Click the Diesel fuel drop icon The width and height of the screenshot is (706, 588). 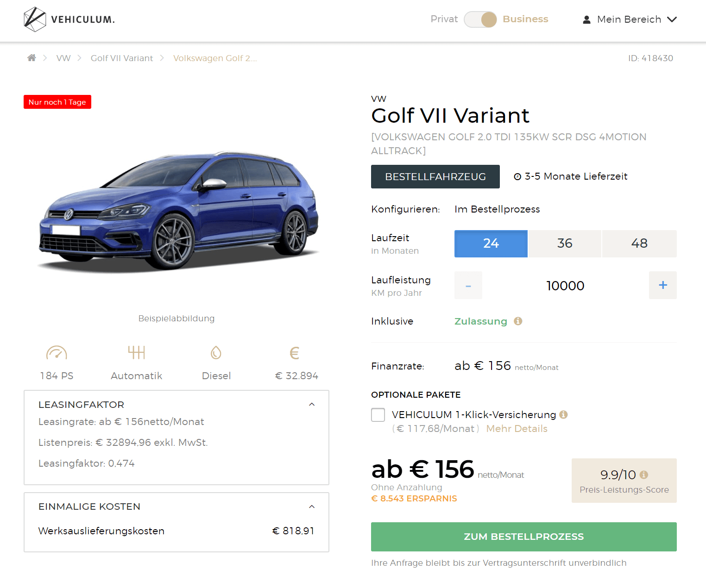216,353
